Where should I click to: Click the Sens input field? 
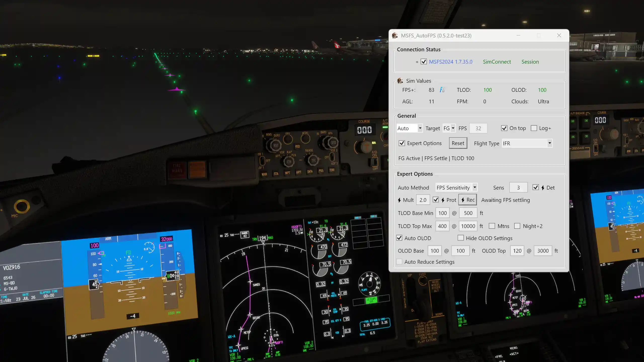[x=518, y=188]
